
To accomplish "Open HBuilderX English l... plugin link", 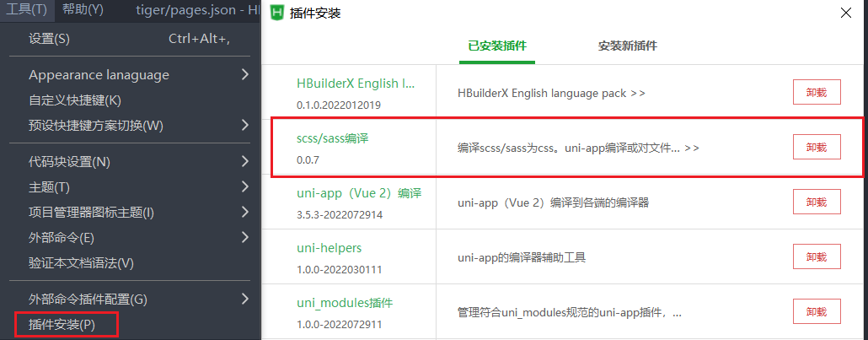I will click(x=356, y=84).
